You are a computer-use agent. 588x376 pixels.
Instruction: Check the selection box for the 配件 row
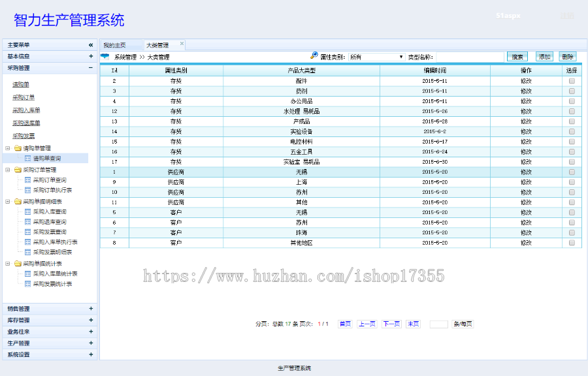pyautogui.click(x=572, y=82)
